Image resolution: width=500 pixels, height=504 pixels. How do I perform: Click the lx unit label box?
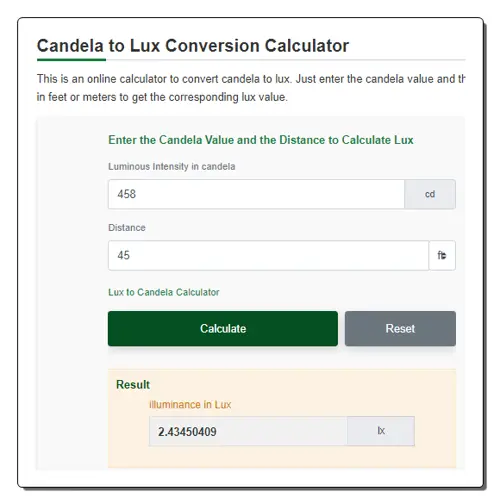[381, 431]
